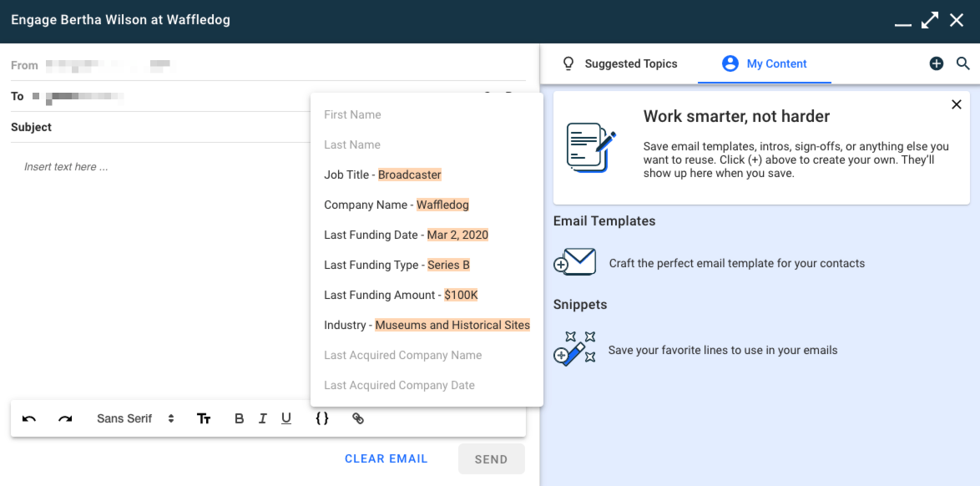Click the undo arrow in the toolbar
The height and width of the screenshot is (486, 980).
tap(29, 418)
